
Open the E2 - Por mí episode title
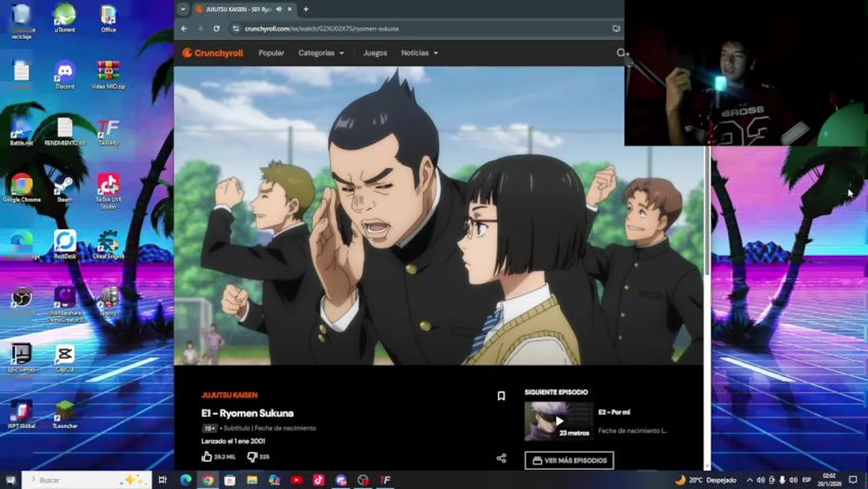tap(614, 412)
